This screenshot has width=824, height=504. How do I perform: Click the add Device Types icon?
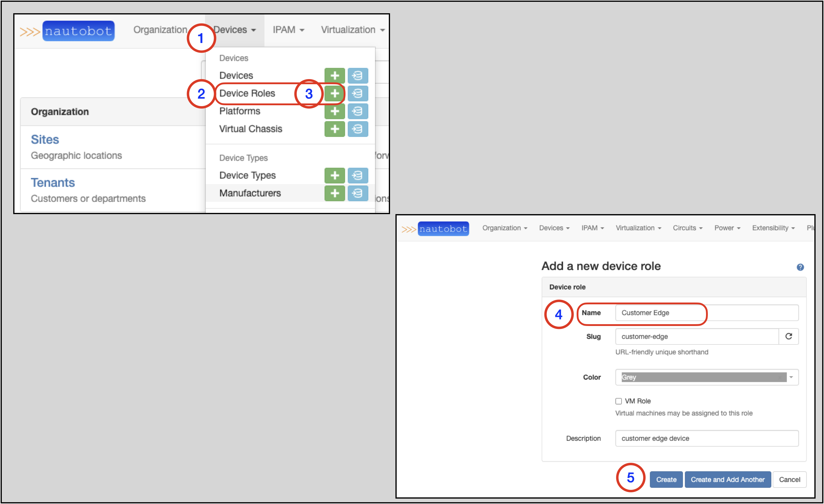[x=334, y=174]
